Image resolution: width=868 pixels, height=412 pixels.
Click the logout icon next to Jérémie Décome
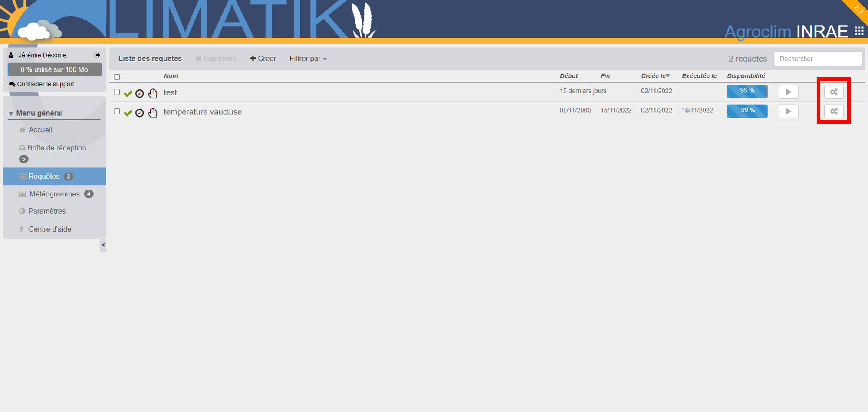click(x=97, y=55)
